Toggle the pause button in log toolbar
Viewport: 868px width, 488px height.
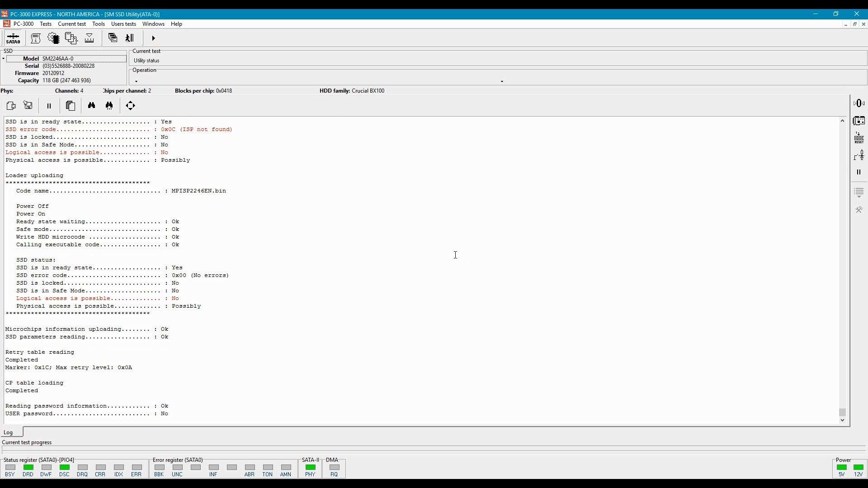pyautogui.click(x=49, y=106)
